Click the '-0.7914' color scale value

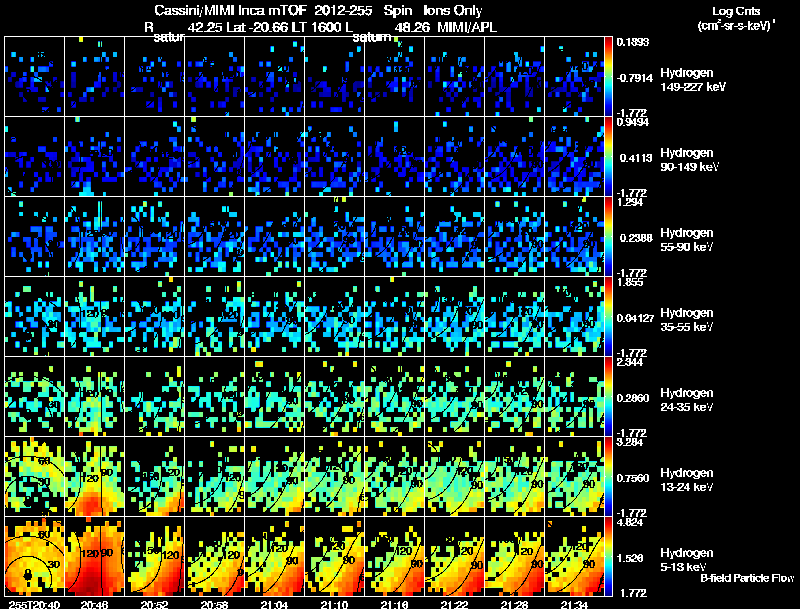click(x=635, y=78)
